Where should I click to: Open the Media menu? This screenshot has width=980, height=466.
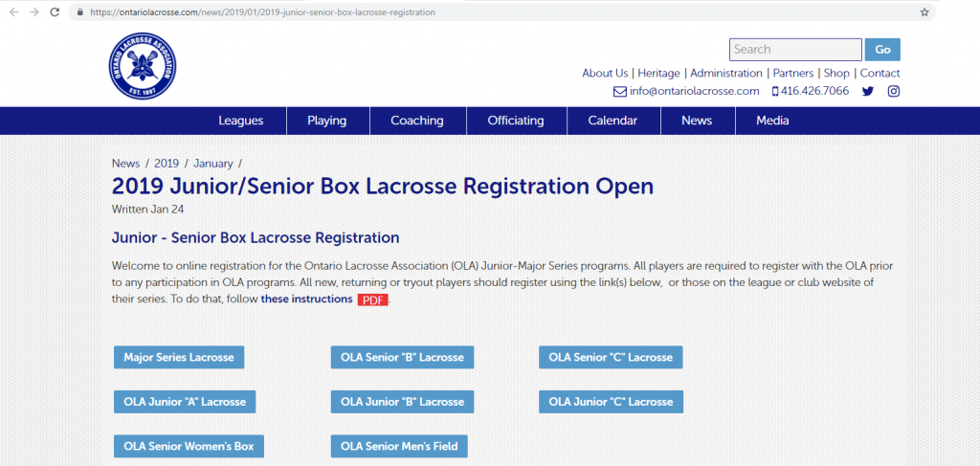tap(772, 121)
